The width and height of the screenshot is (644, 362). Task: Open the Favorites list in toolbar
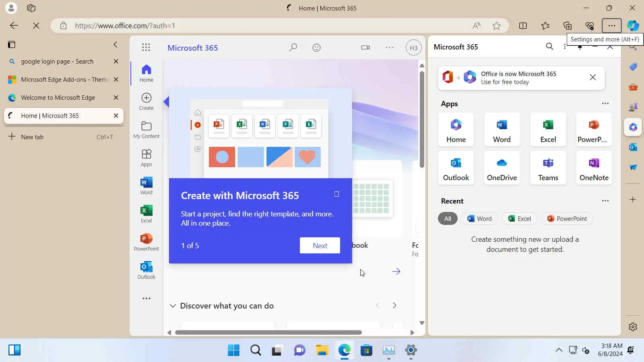point(545,26)
